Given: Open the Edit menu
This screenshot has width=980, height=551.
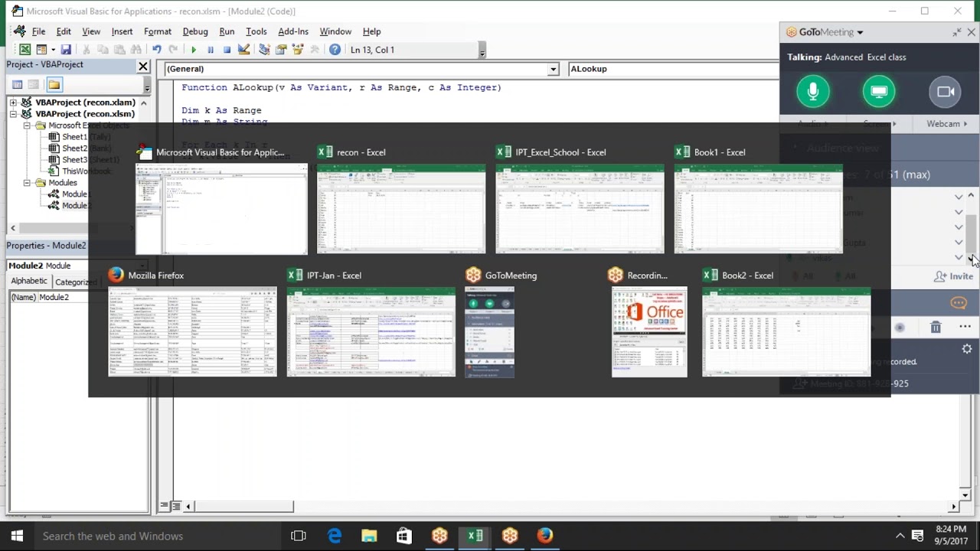Looking at the screenshot, I should point(64,31).
